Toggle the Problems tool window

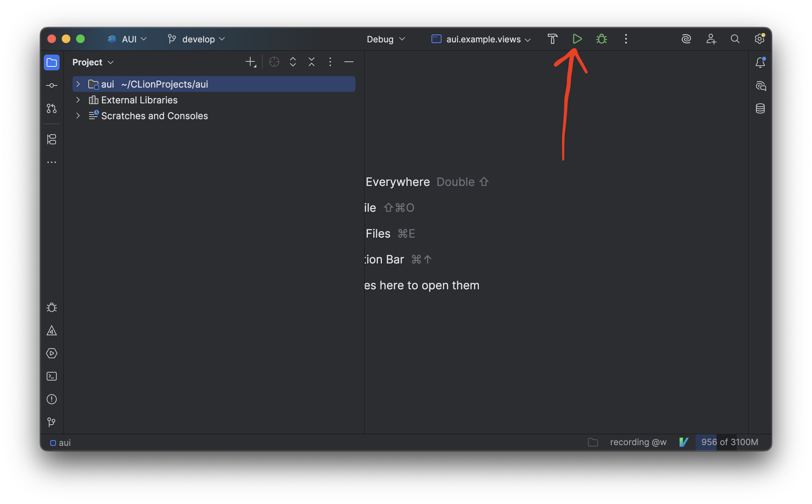pyautogui.click(x=52, y=399)
